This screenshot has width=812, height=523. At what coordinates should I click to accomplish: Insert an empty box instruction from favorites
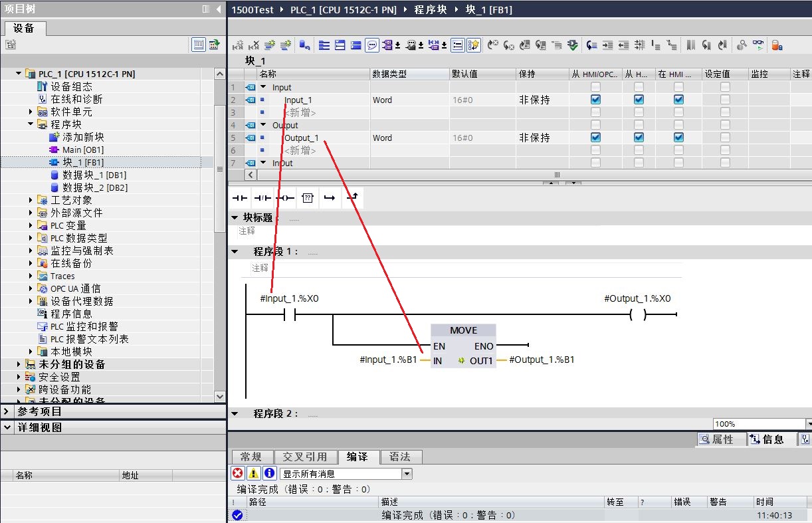307,197
